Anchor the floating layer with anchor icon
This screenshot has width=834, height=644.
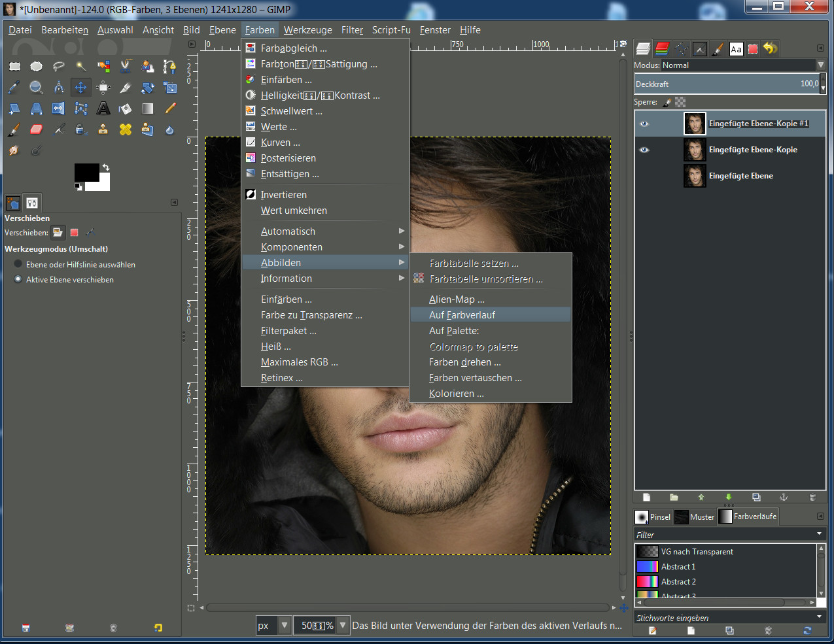pyautogui.click(x=784, y=498)
